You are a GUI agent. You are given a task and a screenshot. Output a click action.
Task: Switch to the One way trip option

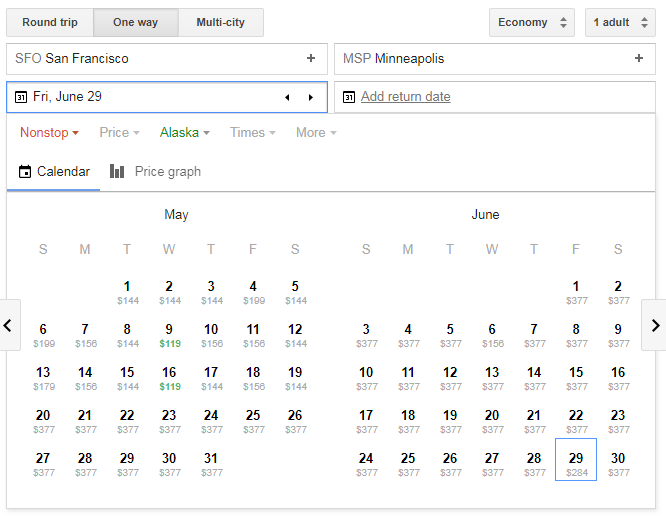click(136, 22)
